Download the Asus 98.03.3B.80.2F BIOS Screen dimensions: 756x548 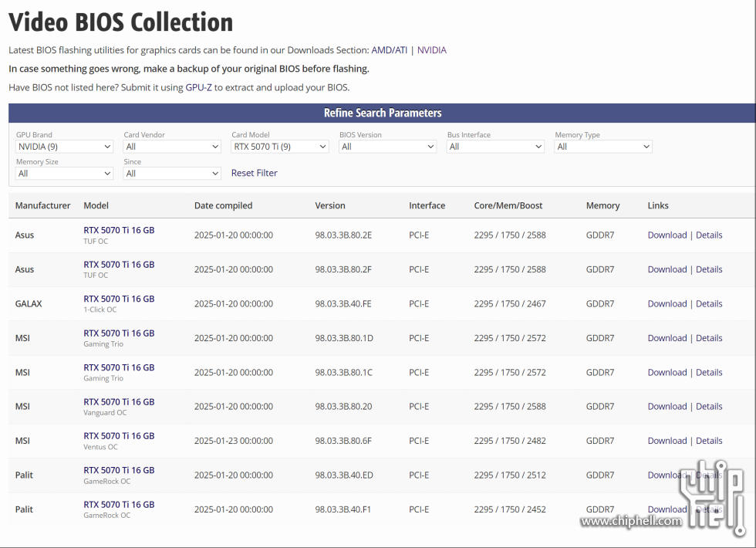tap(667, 269)
